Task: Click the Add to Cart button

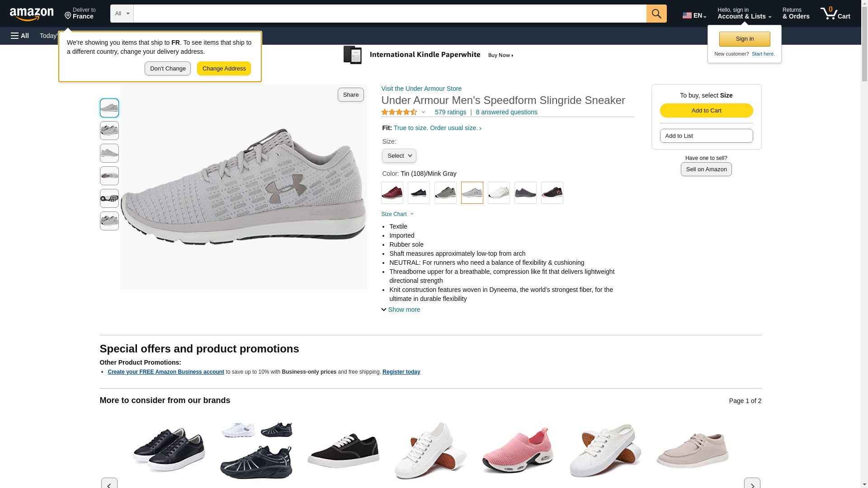Action: [706, 111]
